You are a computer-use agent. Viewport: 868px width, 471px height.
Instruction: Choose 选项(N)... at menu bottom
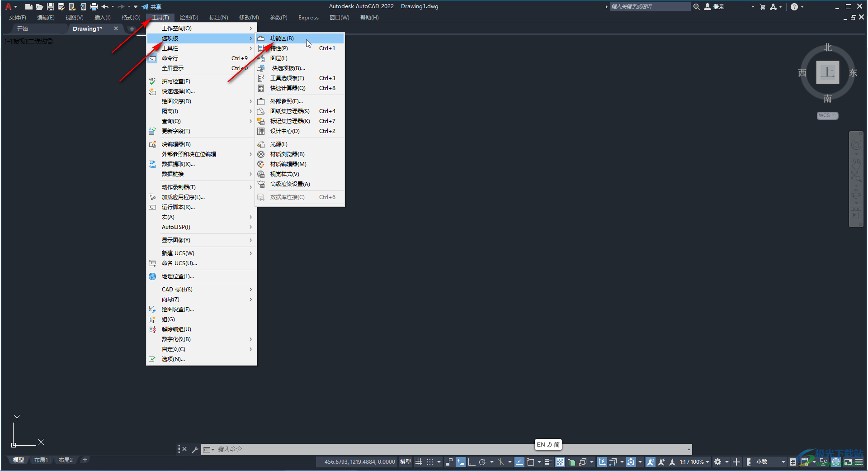tap(202, 359)
